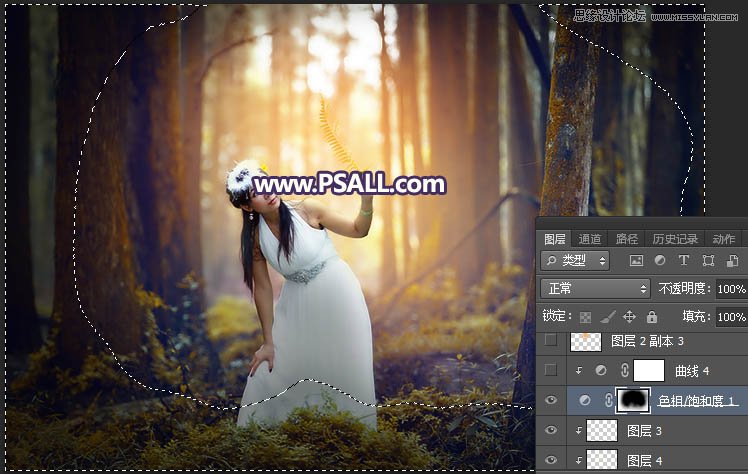Open the 正常 blend mode dropdown
This screenshot has height=474, width=748.
tap(595, 289)
